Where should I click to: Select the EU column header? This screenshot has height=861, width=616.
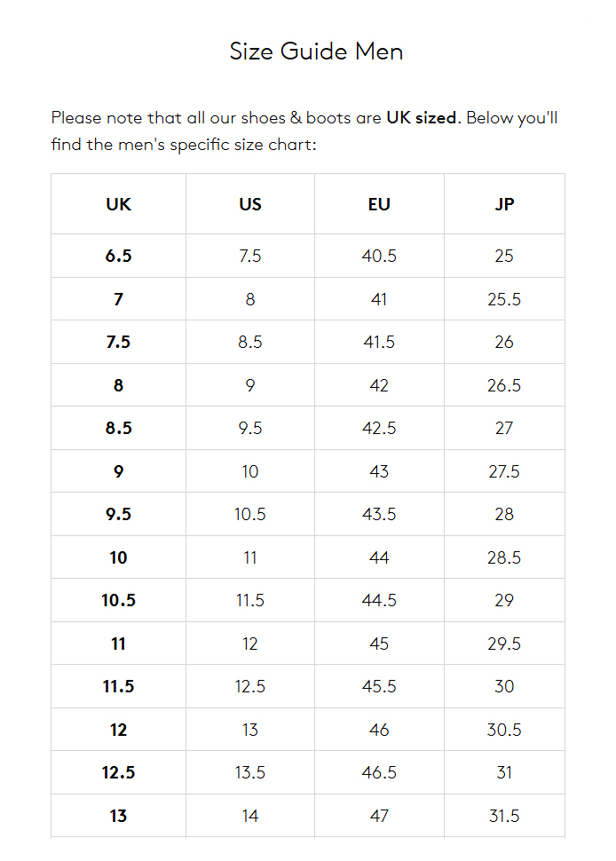click(x=379, y=204)
